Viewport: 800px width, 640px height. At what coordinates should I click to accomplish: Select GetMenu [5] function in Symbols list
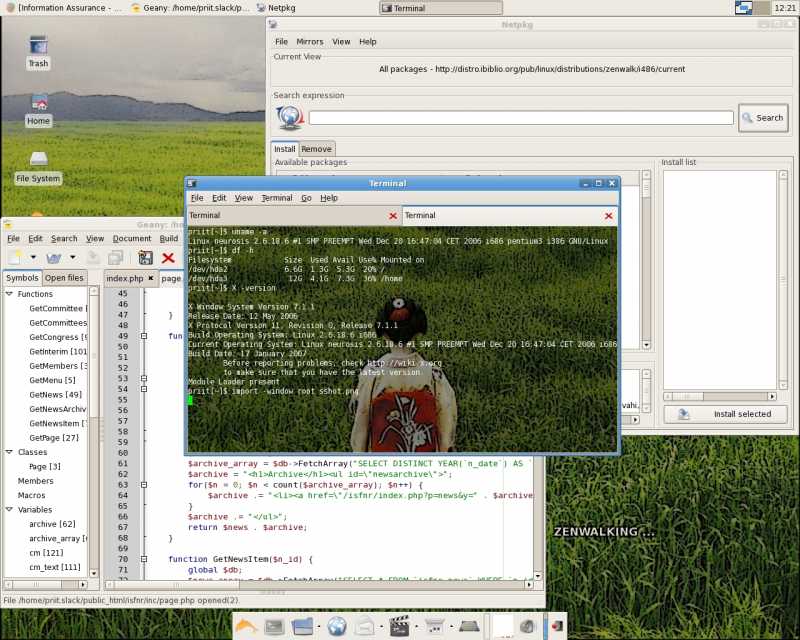point(52,380)
